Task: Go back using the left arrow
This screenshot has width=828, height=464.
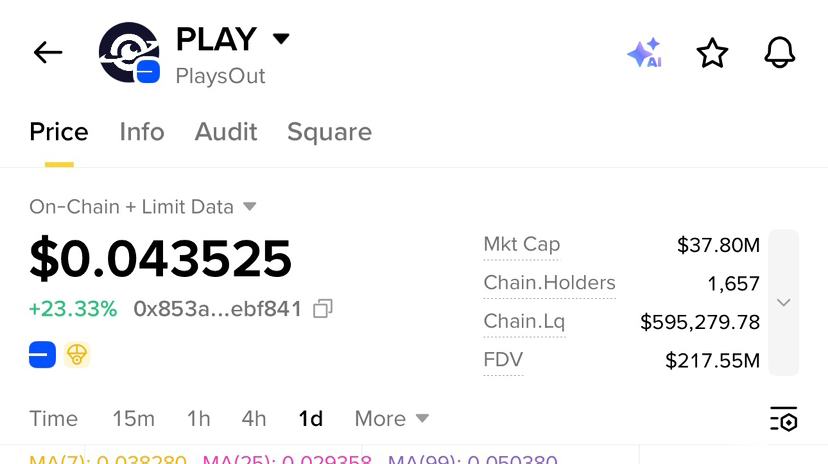Action: (x=48, y=53)
